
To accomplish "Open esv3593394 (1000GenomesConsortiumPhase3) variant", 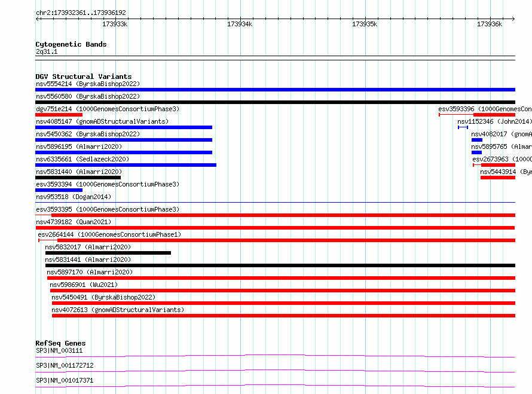I will pyautogui.click(x=108, y=184).
